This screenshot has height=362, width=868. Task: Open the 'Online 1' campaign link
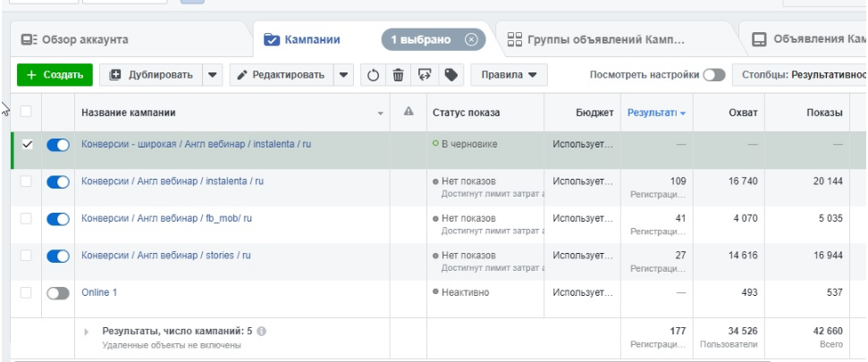(x=99, y=292)
